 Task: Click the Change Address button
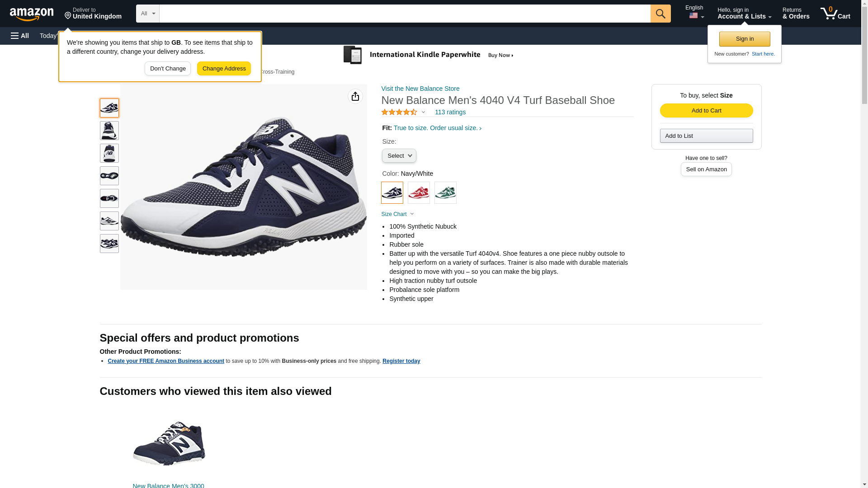224,69
